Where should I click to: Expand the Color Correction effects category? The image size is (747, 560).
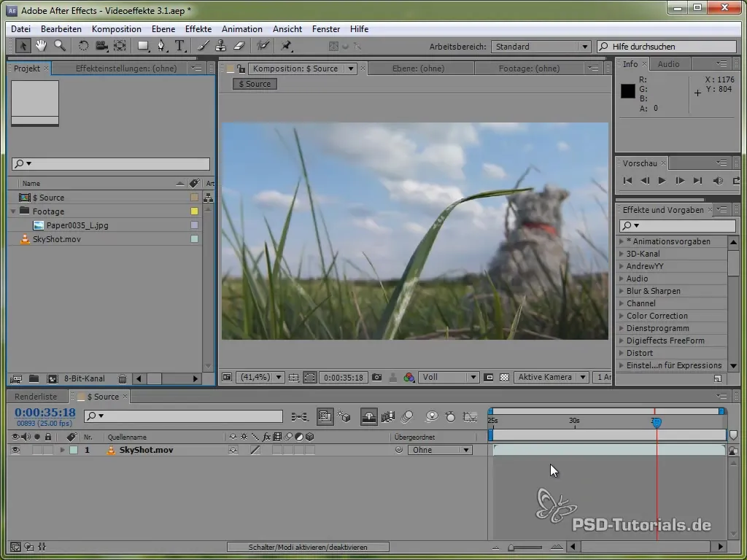622,316
